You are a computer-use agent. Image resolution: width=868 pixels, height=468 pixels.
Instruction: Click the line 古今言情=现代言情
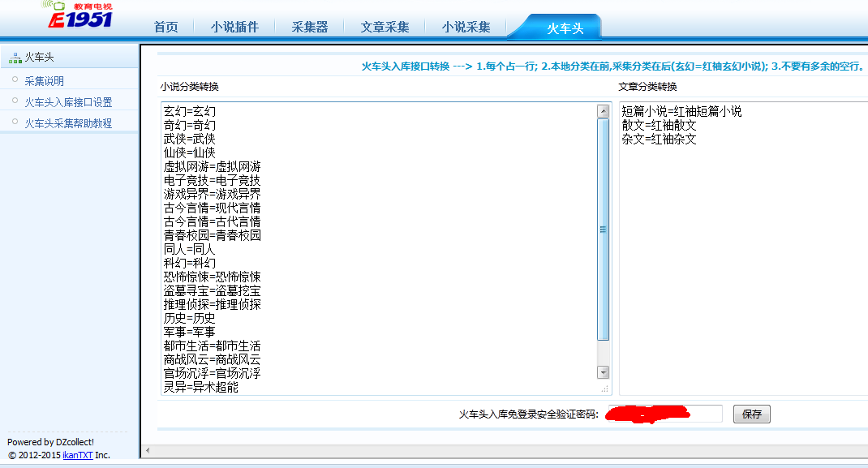tap(212, 208)
